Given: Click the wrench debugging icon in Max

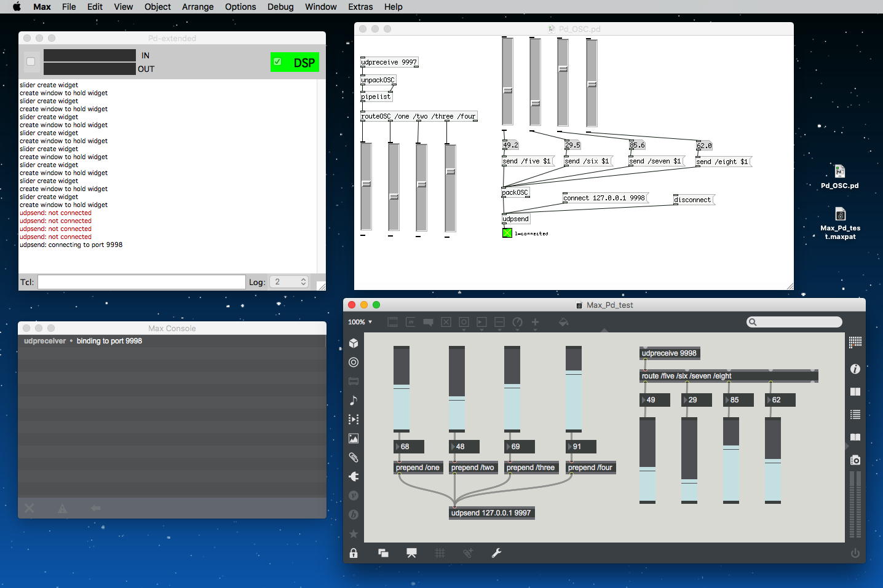Looking at the screenshot, I should (x=496, y=553).
